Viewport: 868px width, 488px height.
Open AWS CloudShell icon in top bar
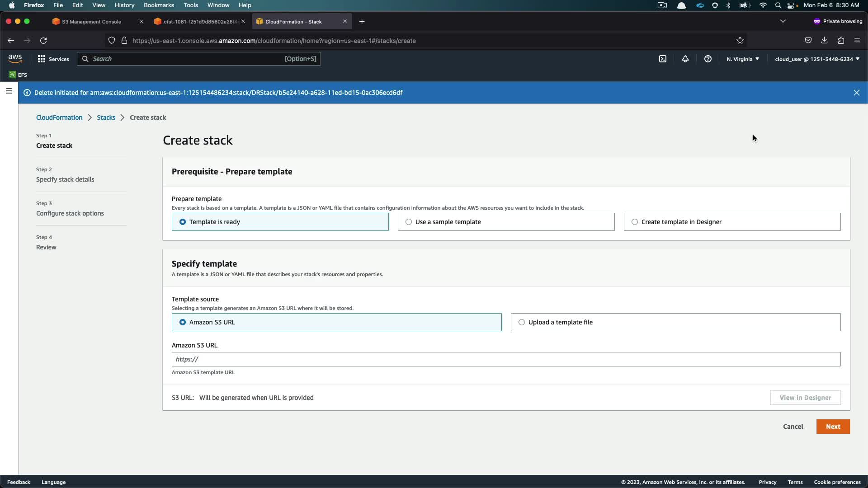tap(663, 59)
